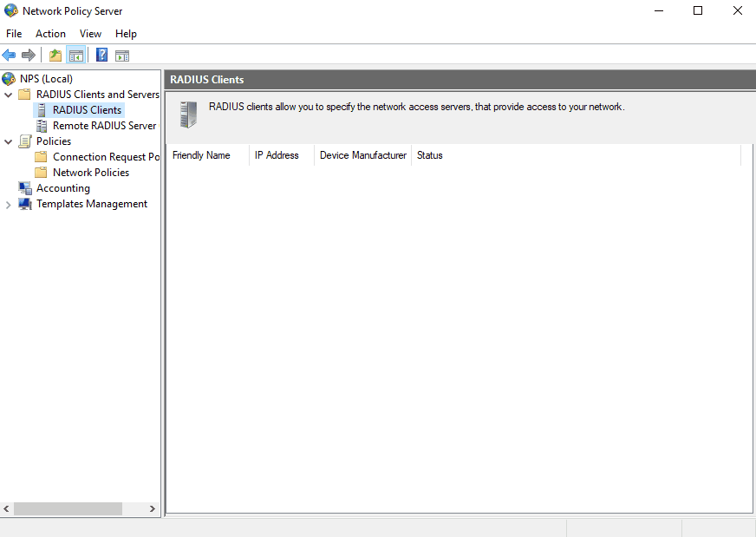Minimize the Network Policy Server window
Screen dimensions: 756x537
(x=659, y=10)
